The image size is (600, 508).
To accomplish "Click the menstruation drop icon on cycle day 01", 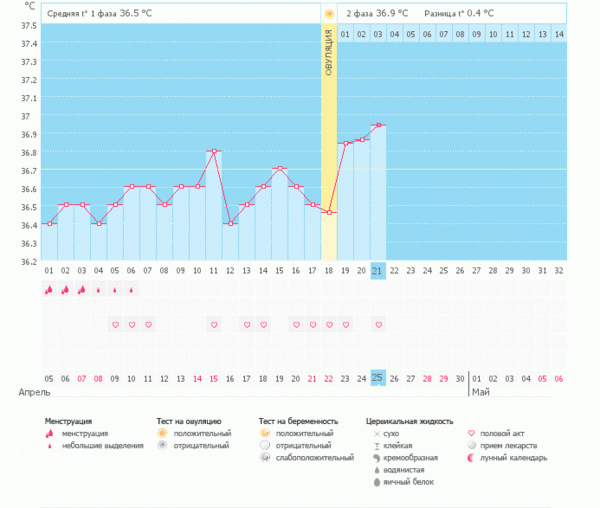I will click(x=48, y=290).
